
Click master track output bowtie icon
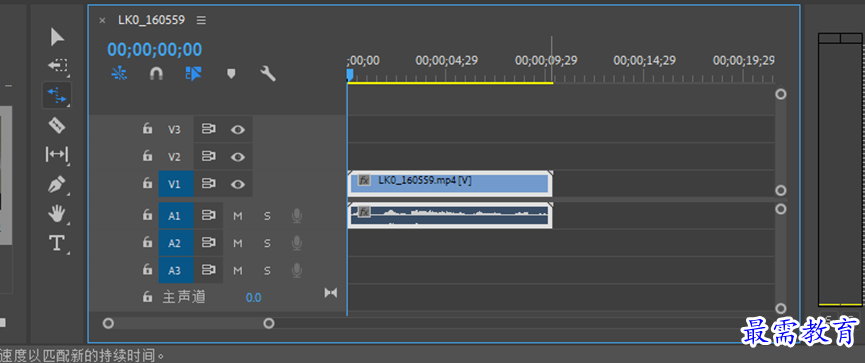click(330, 293)
